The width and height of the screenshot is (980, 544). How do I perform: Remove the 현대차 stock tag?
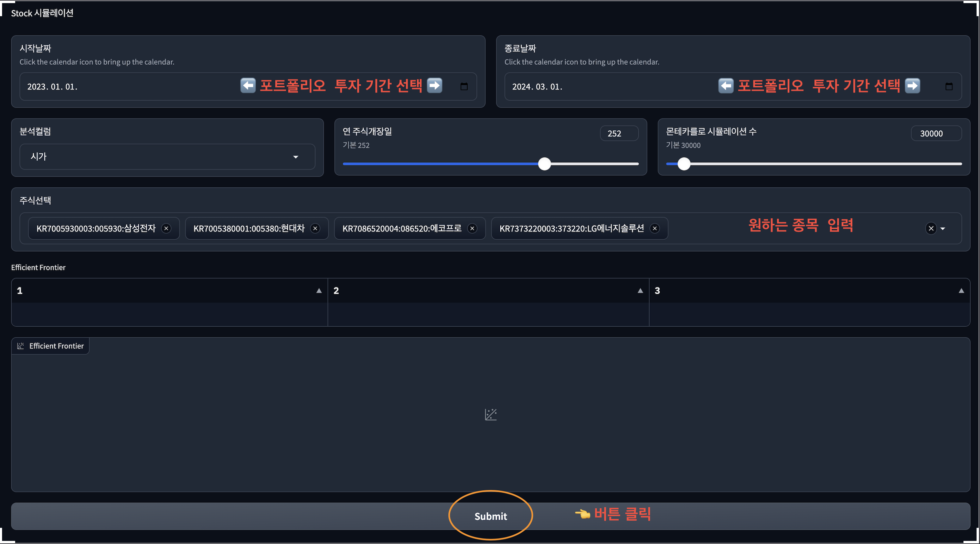[x=315, y=228]
